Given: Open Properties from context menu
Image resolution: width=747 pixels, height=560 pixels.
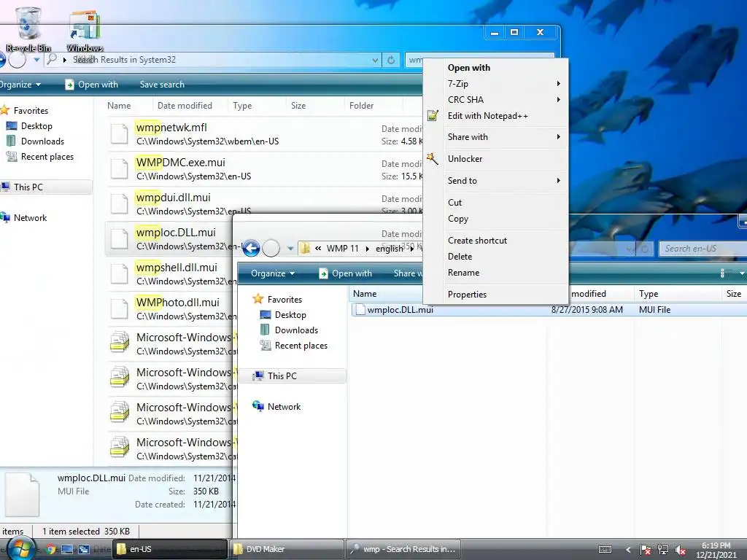Looking at the screenshot, I should tap(495, 295).
